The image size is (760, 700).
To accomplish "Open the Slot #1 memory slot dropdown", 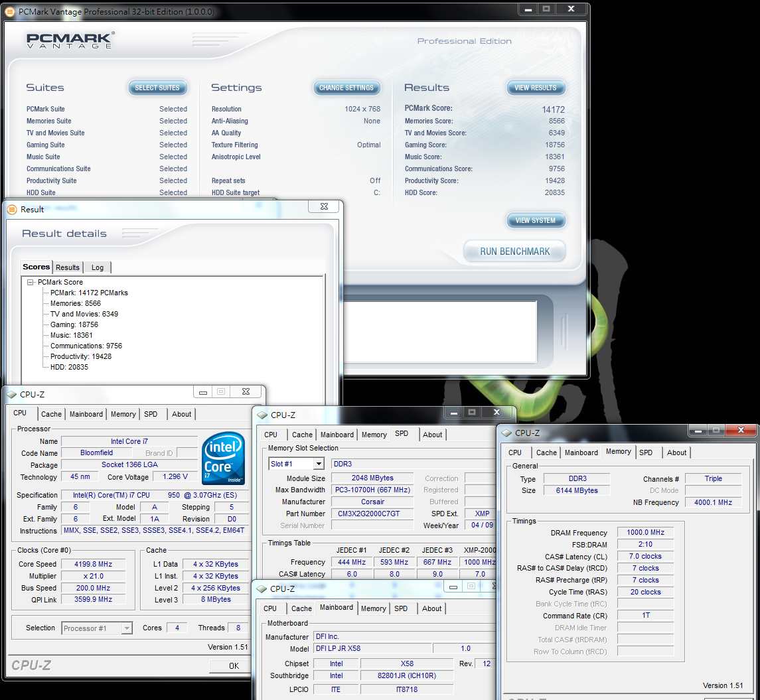I will click(318, 464).
